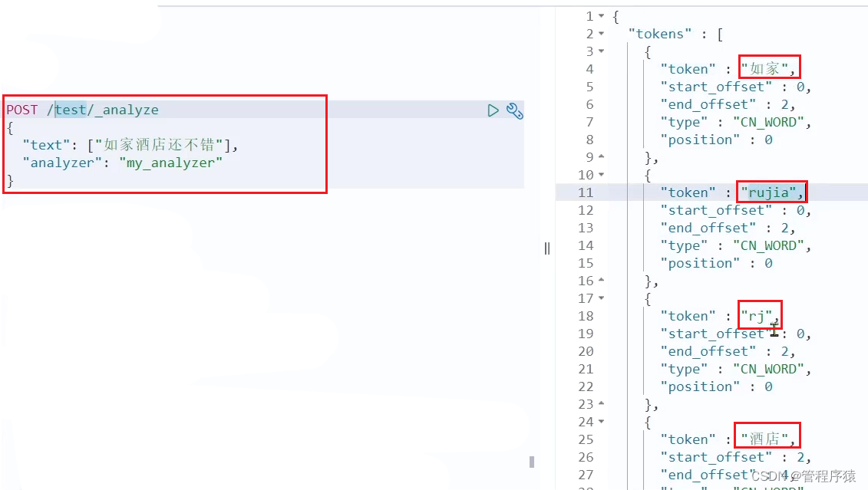Collapse the root object at line 1
The width and height of the screenshot is (868, 490).
601,16
